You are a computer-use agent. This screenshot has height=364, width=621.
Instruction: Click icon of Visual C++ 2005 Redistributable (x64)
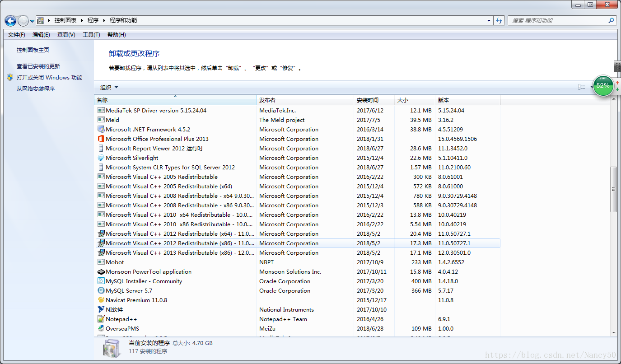pos(101,186)
